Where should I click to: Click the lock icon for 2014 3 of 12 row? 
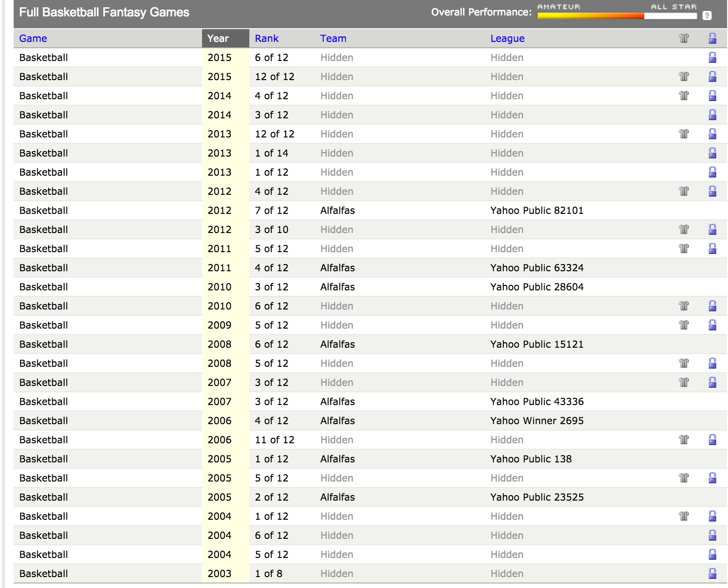tap(713, 115)
